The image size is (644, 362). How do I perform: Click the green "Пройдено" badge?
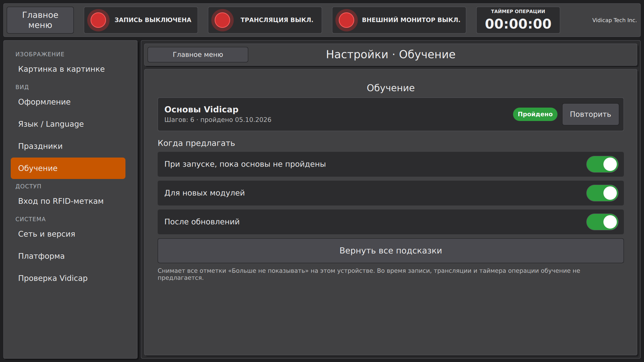click(x=535, y=114)
